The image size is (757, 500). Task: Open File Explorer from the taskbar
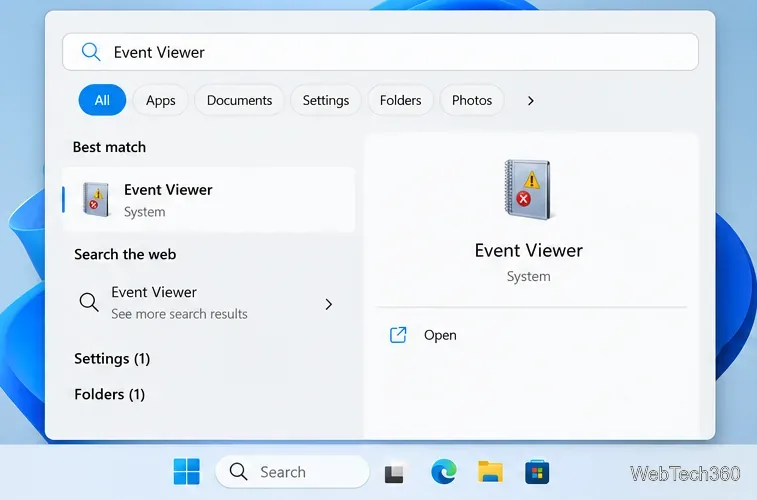(x=490, y=472)
